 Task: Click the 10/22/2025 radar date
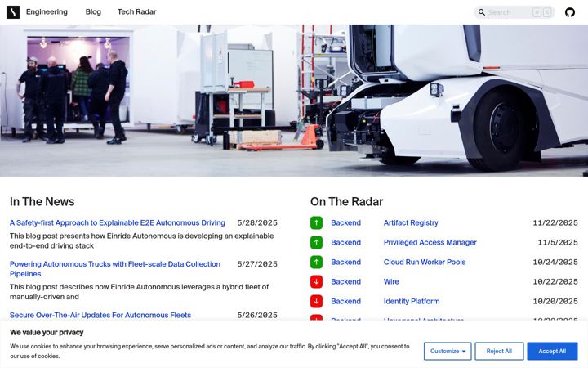click(x=555, y=281)
